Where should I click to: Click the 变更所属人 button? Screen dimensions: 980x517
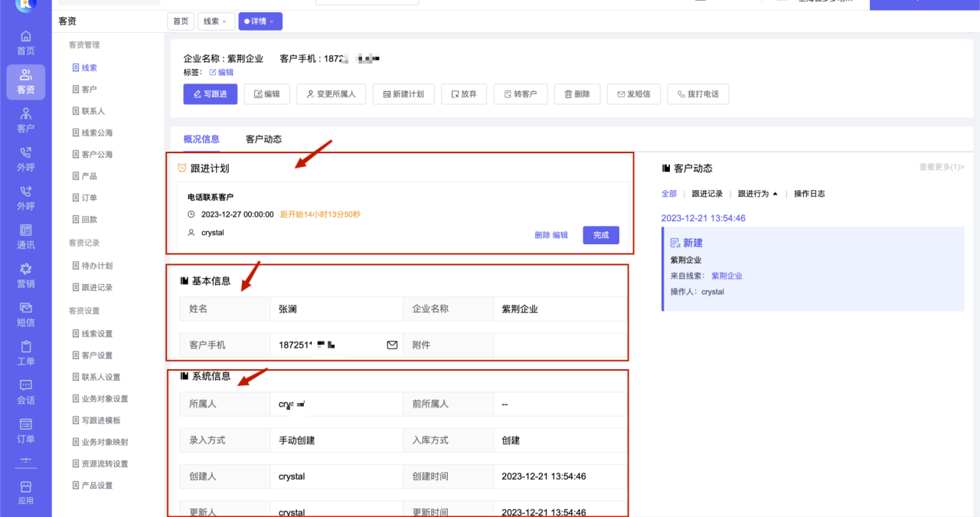(x=331, y=94)
